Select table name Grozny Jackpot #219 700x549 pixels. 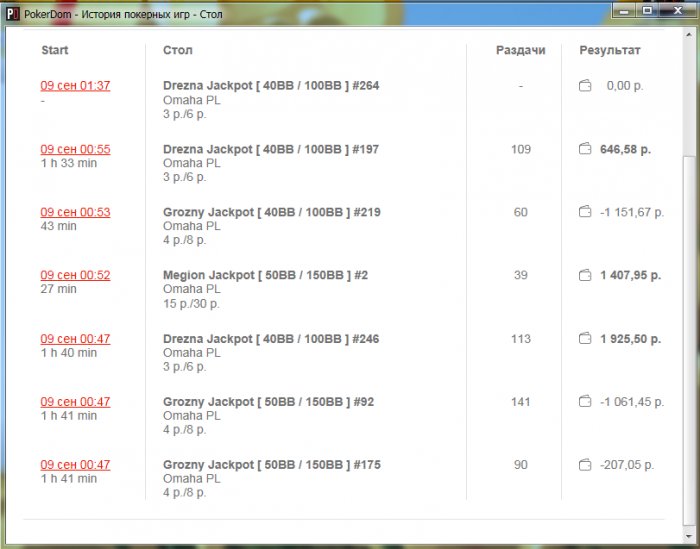pyautogui.click(x=272, y=212)
